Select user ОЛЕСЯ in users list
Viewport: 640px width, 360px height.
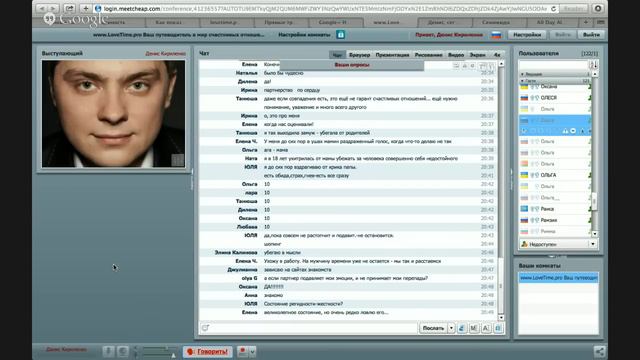(555, 98)
